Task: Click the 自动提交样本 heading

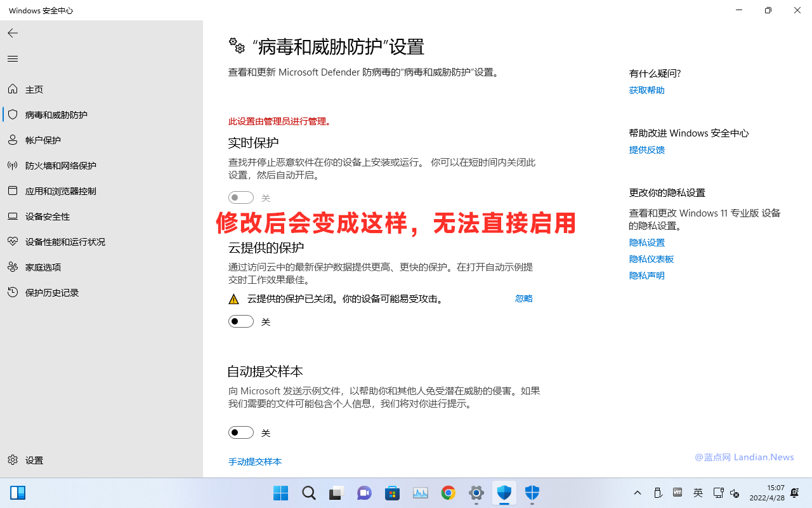Action: pos(265,371)
